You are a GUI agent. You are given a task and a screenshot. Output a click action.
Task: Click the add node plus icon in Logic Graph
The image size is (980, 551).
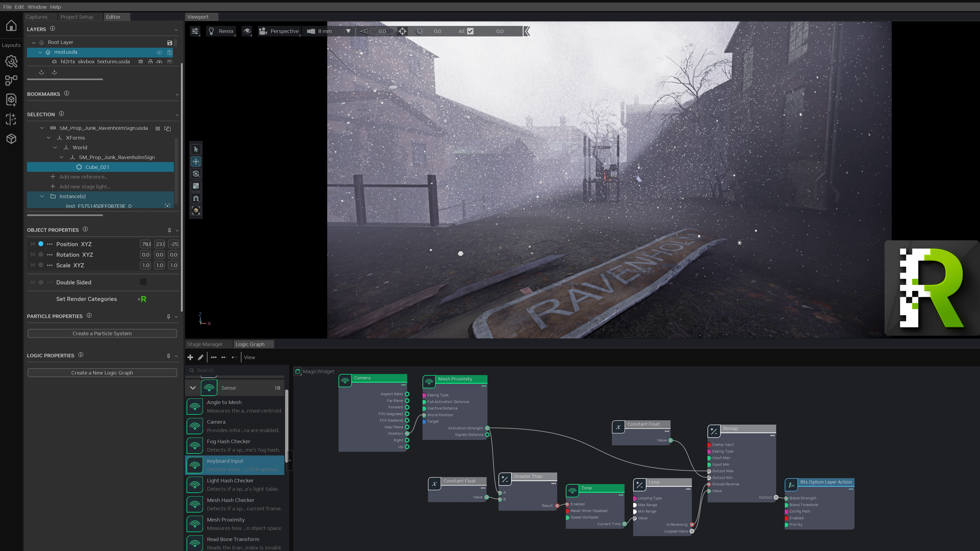190,357
